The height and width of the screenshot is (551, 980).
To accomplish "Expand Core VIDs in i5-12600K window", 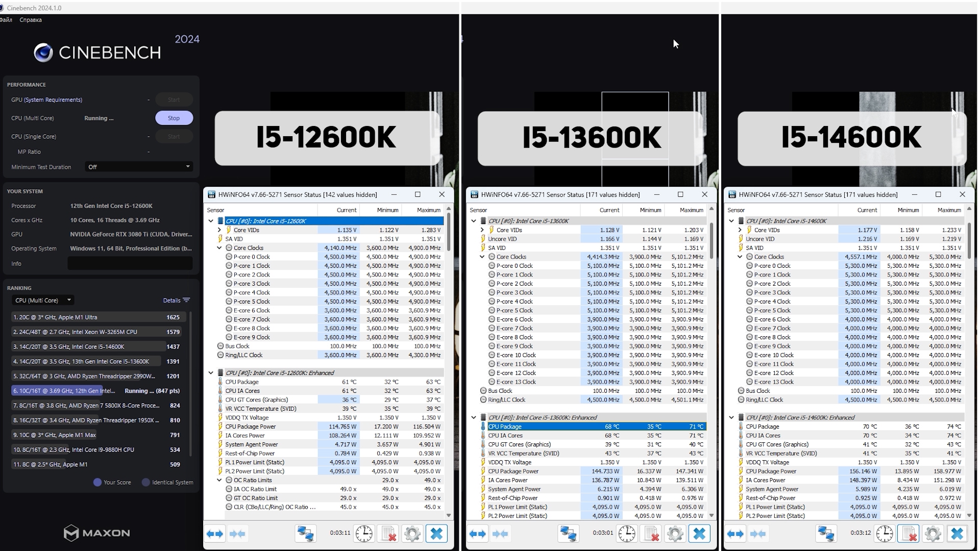I will pyautogui.click(x=219, y=230).
